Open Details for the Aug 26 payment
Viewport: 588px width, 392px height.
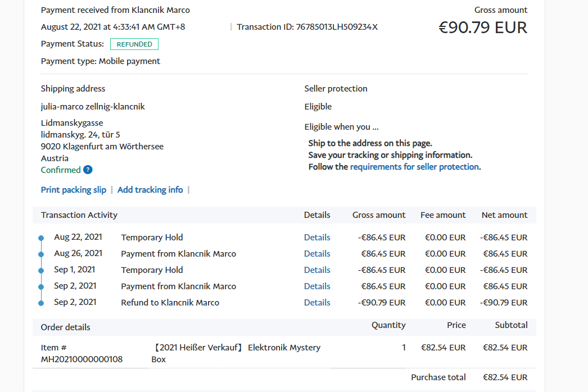pyautogui.click(x=317, y=254)
